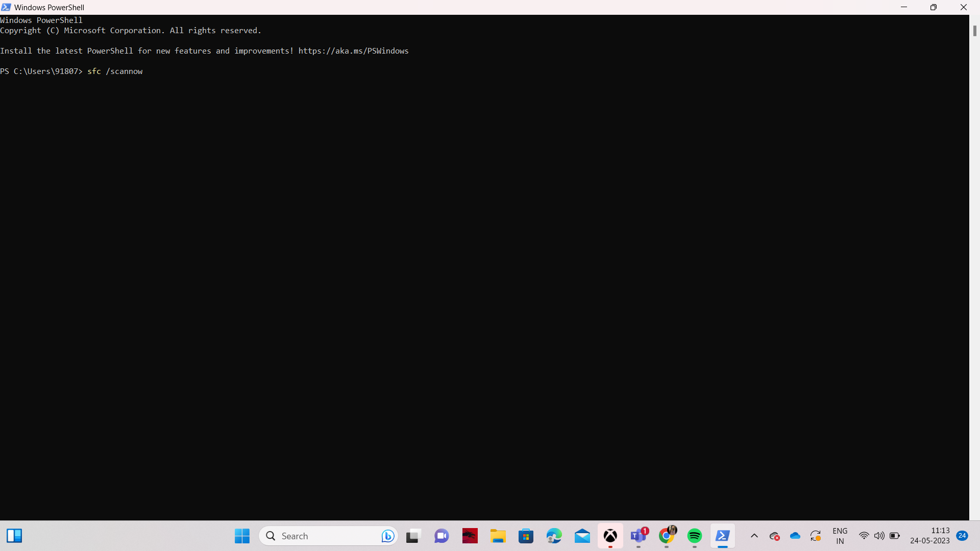
Task: Follow the aka.ms/PSWindows link in terminal
Action: tap(353, 51)
